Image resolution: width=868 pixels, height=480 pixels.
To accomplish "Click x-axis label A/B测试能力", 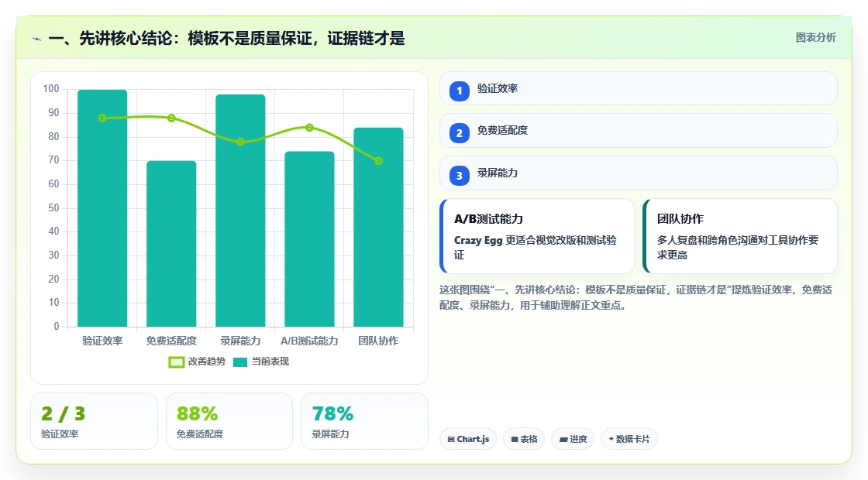I will [x=309, y=341].
